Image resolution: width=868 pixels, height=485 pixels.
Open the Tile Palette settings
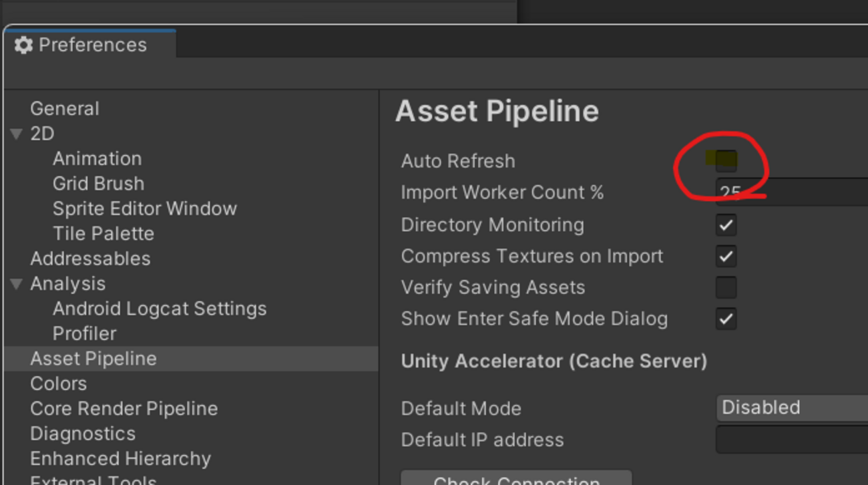tap(103, 234)
